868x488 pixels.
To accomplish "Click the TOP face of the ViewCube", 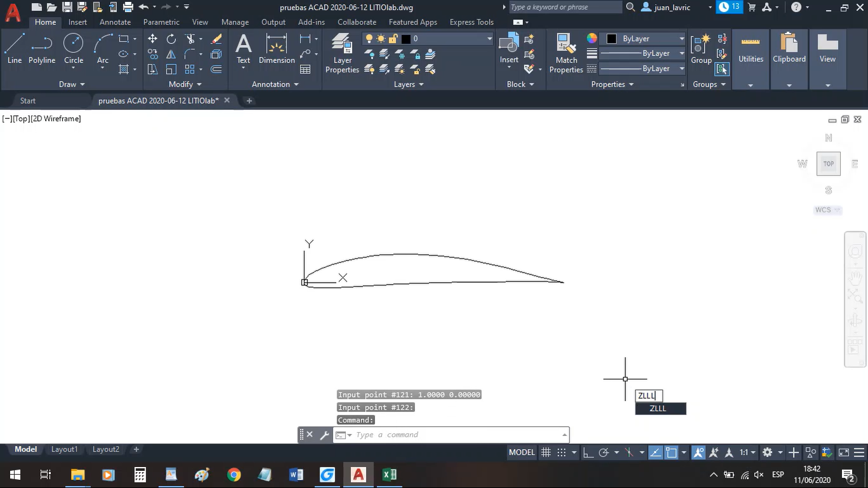I will click(829, 164).
